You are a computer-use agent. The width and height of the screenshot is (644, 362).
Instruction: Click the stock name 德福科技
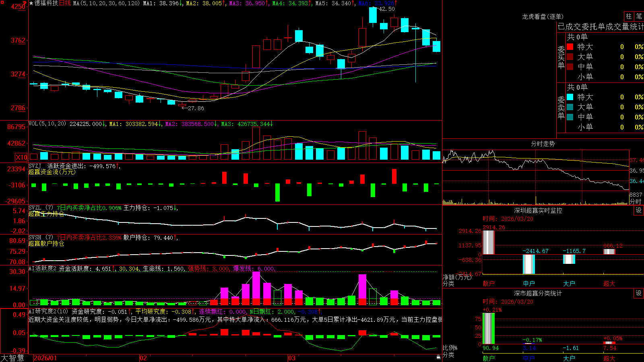[46, 3]
